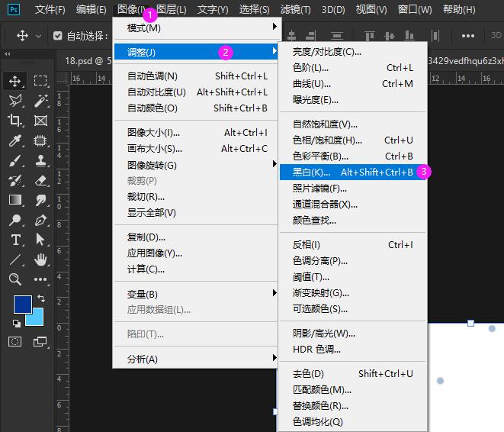Click the foreground dark blue color swatch

[21, 303]
